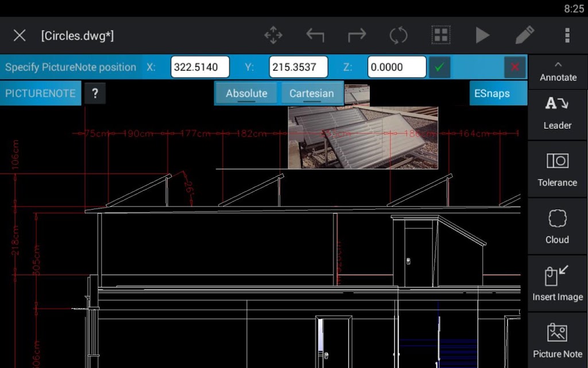Toggle the Absolute coordinate mode

246,94
